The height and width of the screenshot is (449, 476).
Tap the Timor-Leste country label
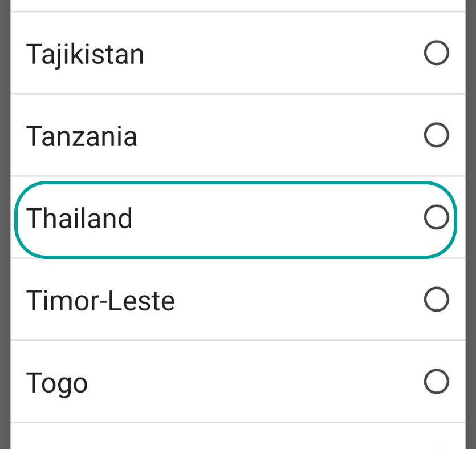click(x=100, y=301)
